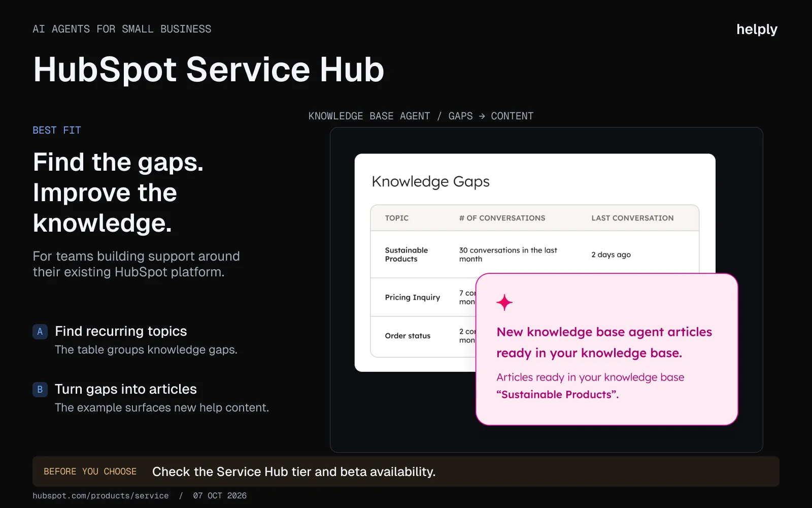This screenshot has width=812, height=508.
Task: Click the TOPIC column header
Action: [x=397, y=218]
